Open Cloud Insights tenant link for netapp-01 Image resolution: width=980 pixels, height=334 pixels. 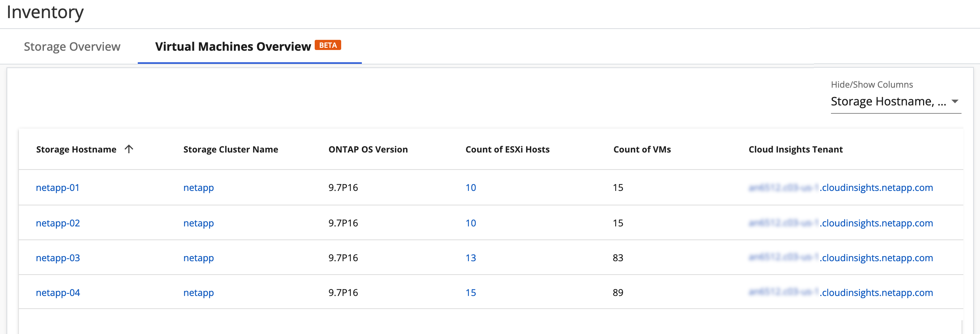click(840, 187)
